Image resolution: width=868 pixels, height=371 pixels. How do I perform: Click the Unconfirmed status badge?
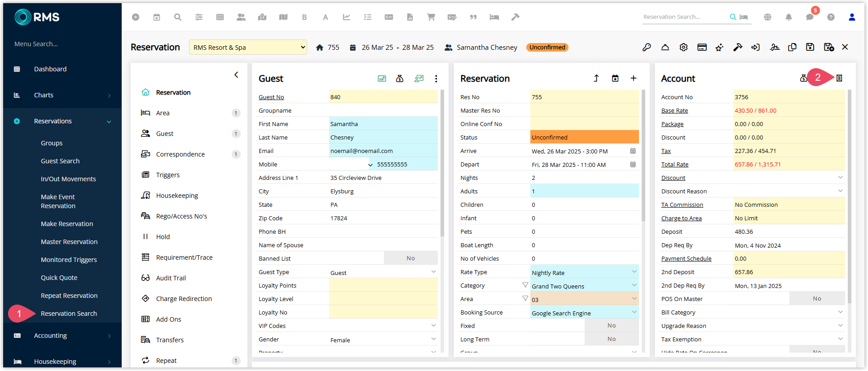[x=547, y=47]
